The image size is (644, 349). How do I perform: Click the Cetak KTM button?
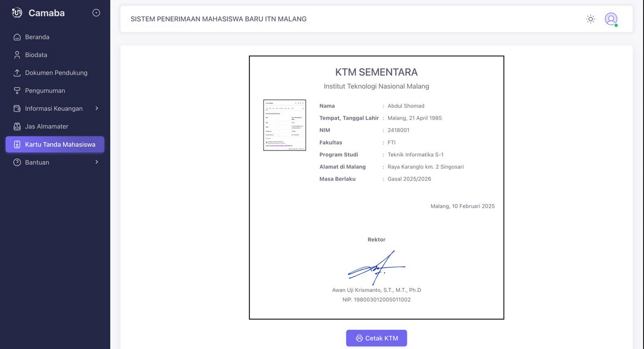coord(376,338)
